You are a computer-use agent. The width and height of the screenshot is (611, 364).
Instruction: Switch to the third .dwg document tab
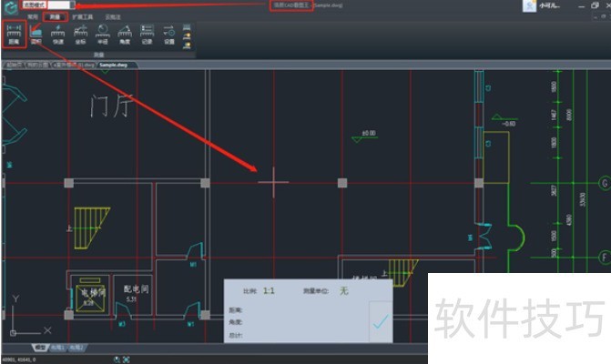coord(74,65)
